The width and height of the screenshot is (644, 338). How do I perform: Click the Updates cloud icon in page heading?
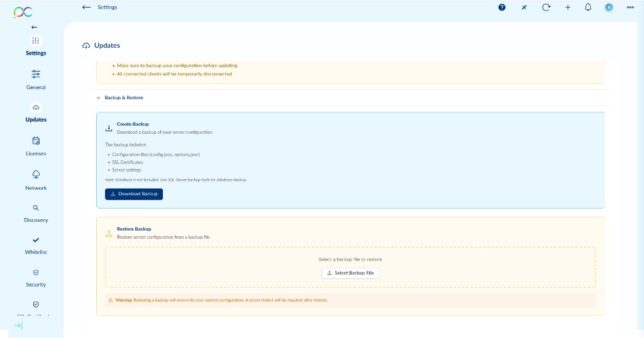(x=86, y=45)
